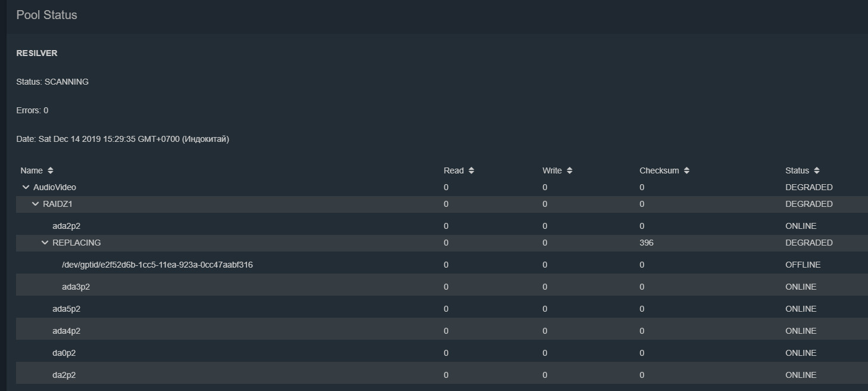The height and width of the screenshot is (391, 868).
Task: Click the da2p2 disk entry
Action: click(64, 375)
